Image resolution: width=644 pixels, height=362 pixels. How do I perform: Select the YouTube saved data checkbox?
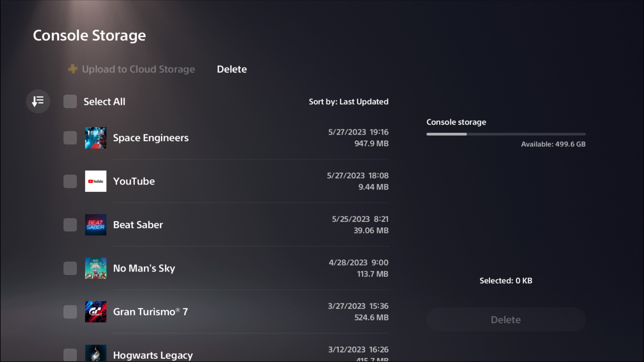70,181
